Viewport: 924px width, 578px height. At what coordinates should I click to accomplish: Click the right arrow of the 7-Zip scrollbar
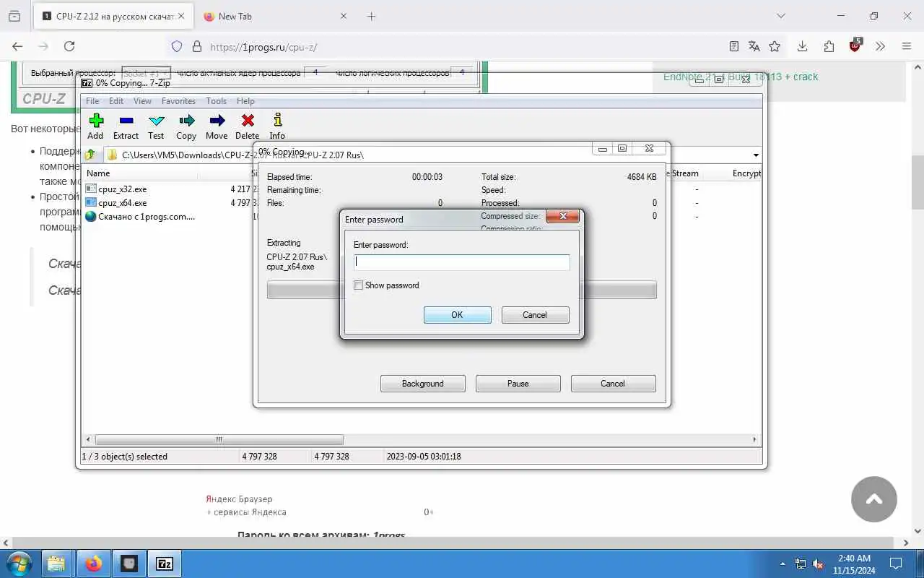tap(754, 439)
